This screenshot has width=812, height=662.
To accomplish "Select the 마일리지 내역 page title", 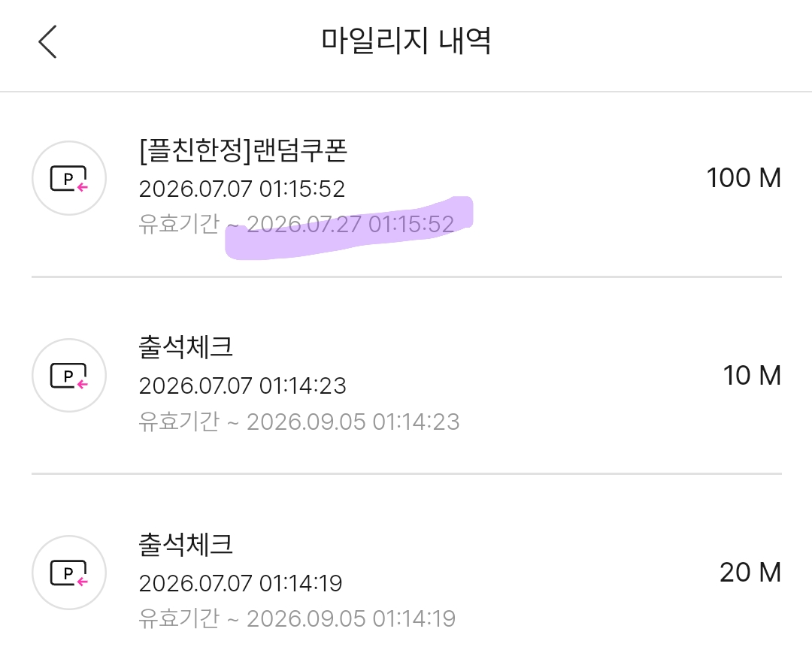I will (406, 41).
